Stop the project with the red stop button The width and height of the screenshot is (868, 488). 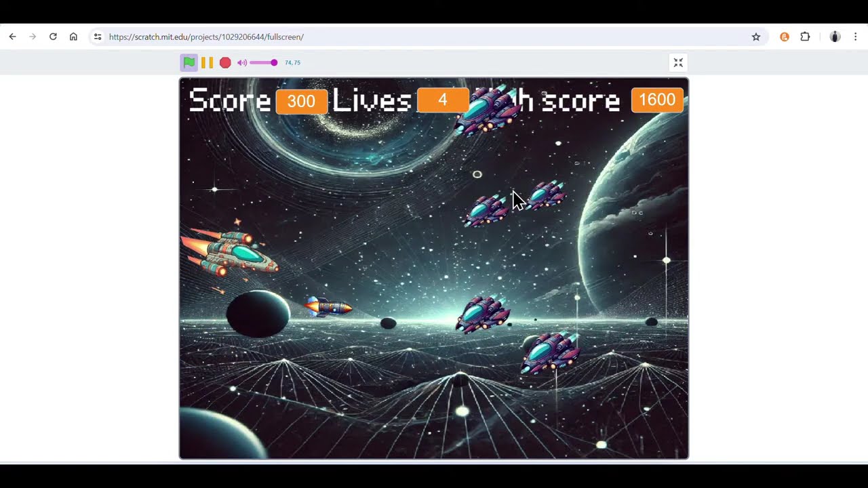225,62
